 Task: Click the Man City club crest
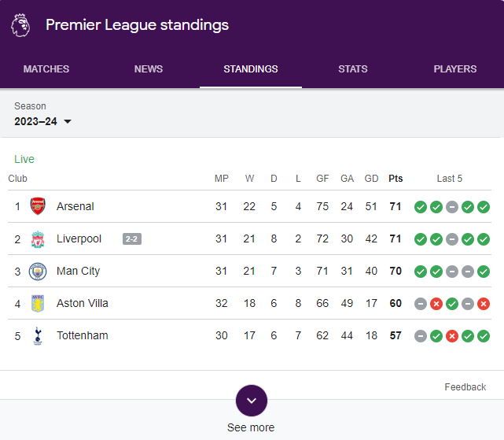38,272
